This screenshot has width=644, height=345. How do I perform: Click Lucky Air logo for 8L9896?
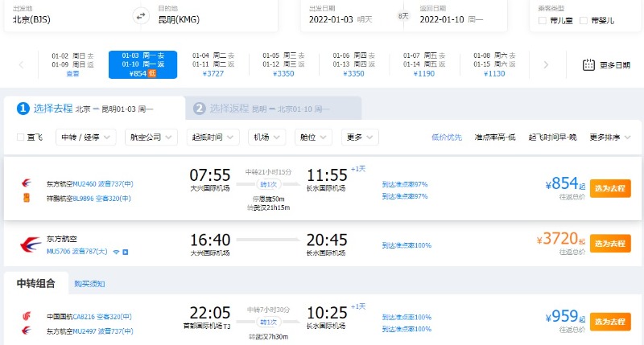27,198
